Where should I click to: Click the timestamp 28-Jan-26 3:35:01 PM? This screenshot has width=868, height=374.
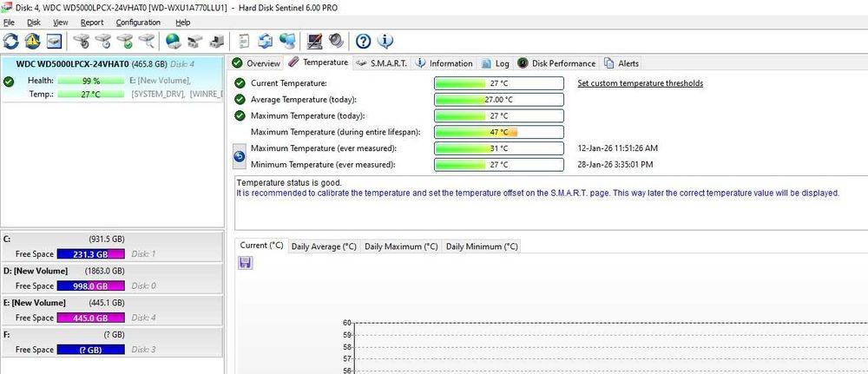pos(615,164)
